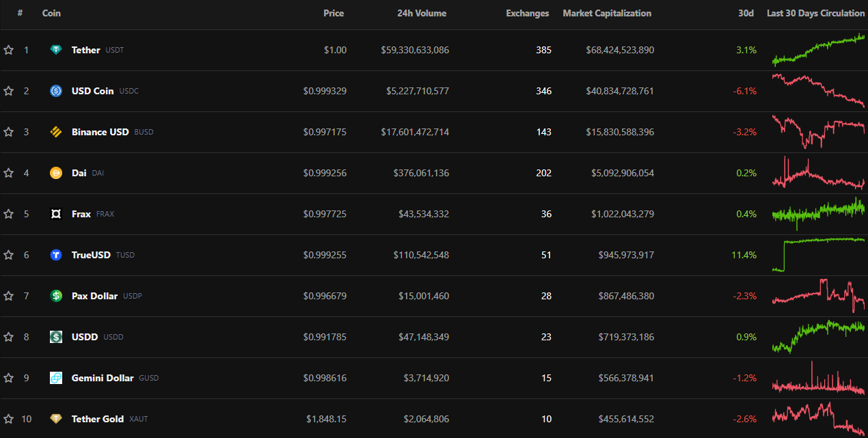Screen dimensions: 868x438
Task: Click the TrueUSD logo icon
Action: tap(56, 255)
